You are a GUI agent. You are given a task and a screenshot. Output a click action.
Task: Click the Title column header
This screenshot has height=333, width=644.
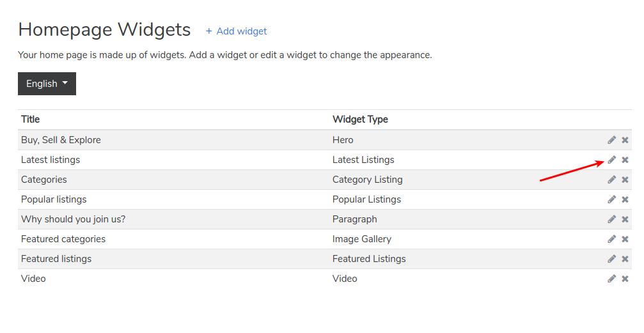tap(30, 120)
